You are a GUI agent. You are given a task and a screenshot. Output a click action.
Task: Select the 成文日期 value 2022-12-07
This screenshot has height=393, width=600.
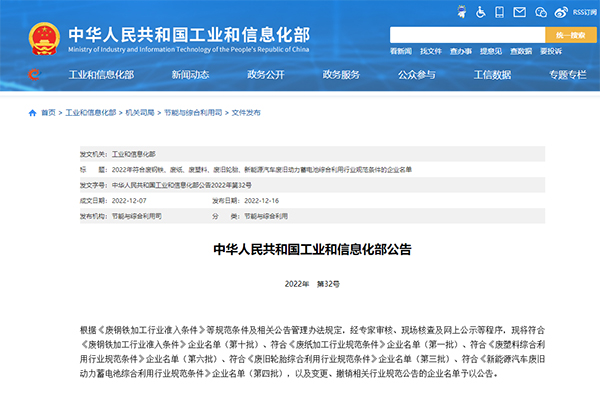(129, 201)
